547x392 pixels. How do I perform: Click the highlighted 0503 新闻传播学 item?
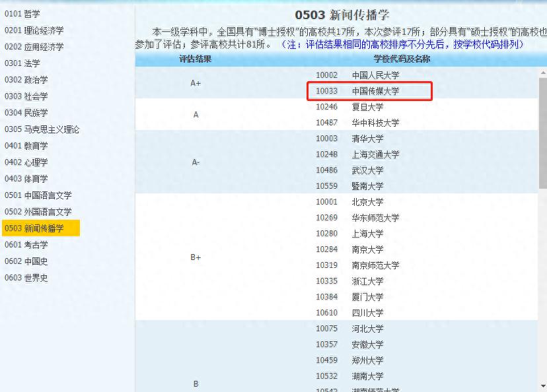point(38,228)
